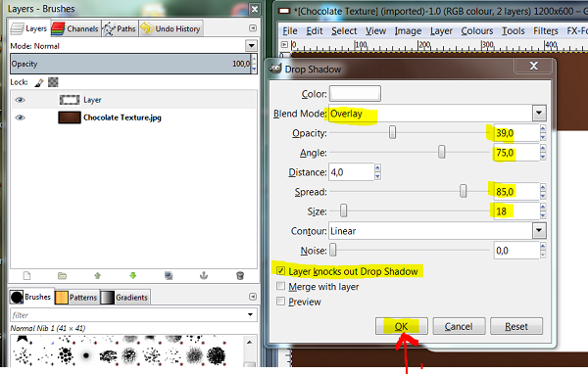Screen dimensions: 588x374
Task: Enable the Merge with layer checkbox
Action: pyautogui.click(x=280, y=286)
